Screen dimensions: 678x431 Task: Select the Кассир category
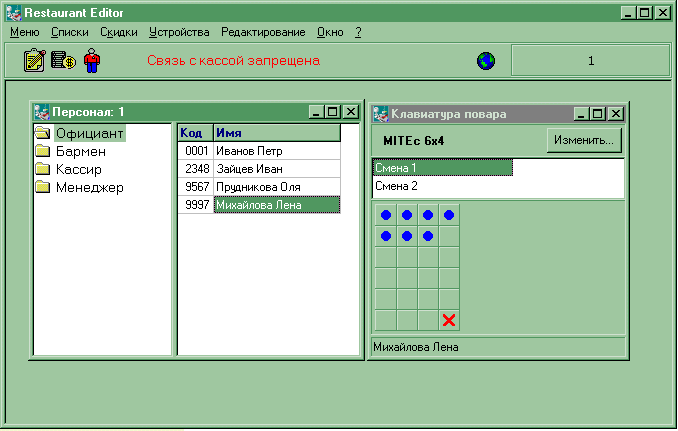pos(79,169)
